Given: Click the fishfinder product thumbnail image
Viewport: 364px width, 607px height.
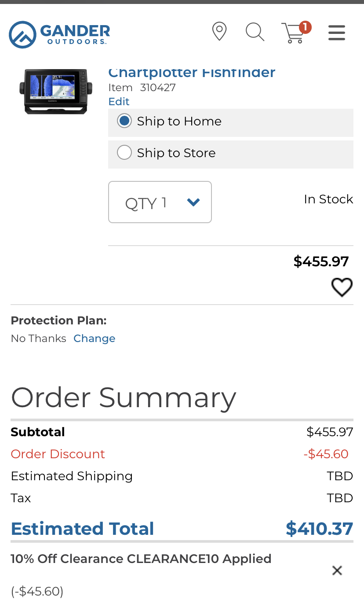Looking at the screenshot, I should coord(56,91).
